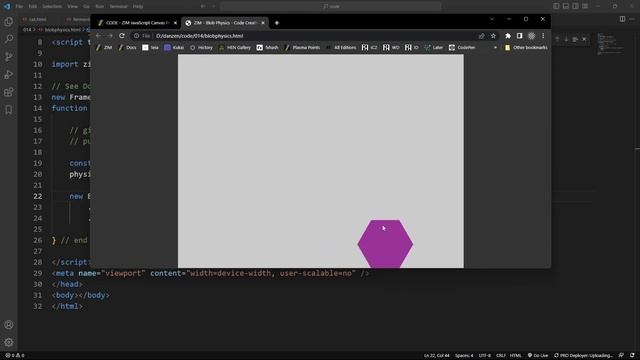Show errors and warnings in the status bar
Viewport: 640px width, 360px height.
[15, 356]
